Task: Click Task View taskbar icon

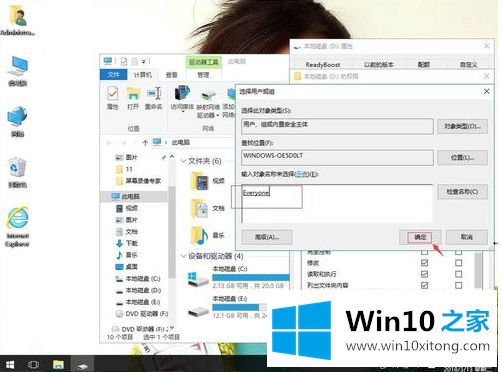Action: pos(33,364)
